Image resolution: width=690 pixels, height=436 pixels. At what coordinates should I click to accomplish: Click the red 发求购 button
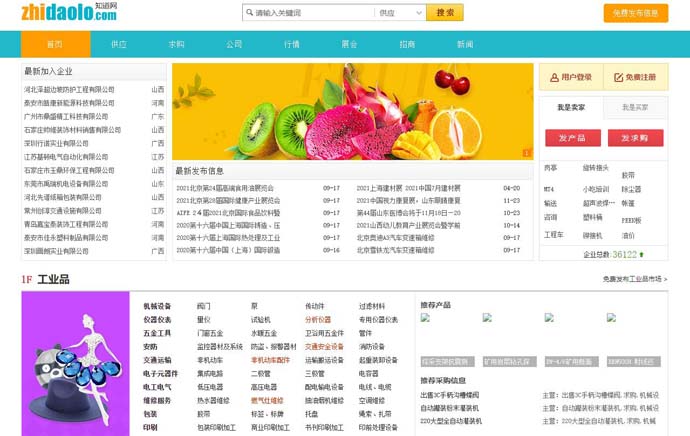coord(635,138)
